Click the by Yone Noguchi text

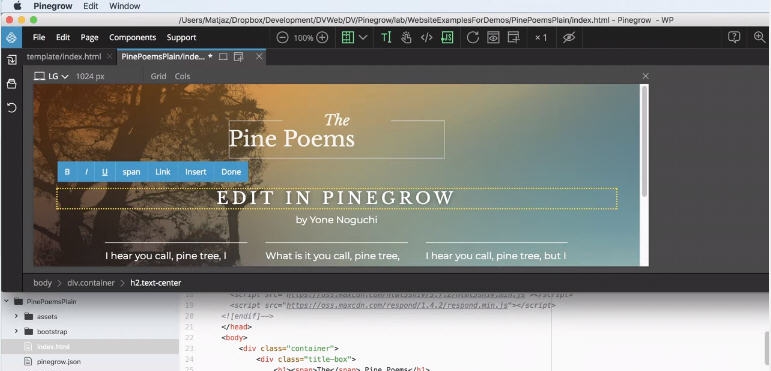(337, 220)
